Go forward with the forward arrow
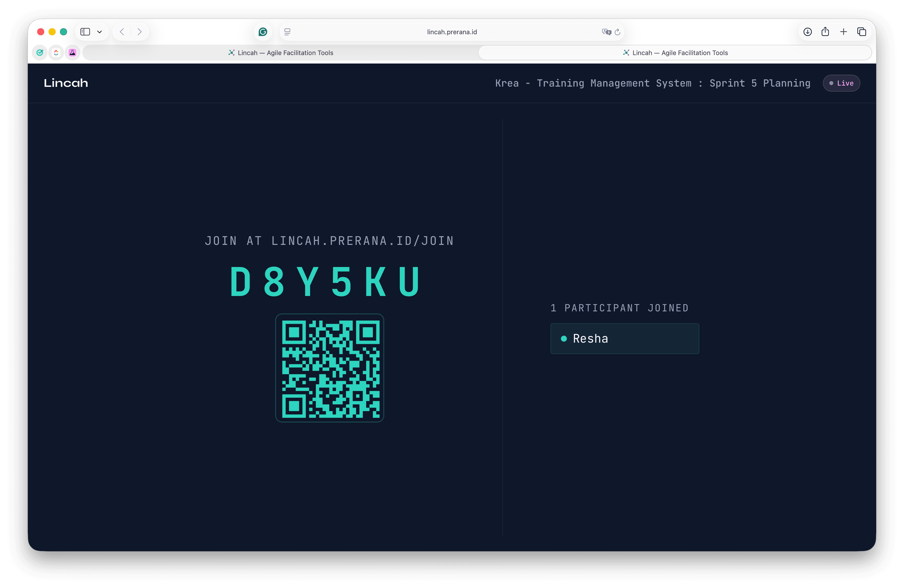Screen dimensions: 904x588 point(139,32)
